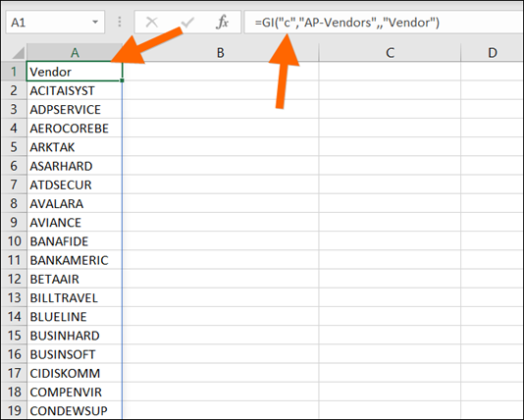
Task: Select row 11 header
Action: pos(14,260)
